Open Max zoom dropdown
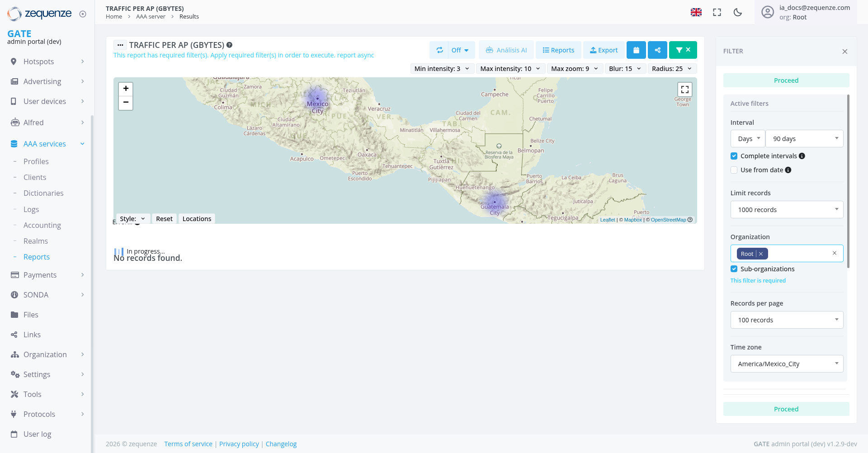This screenshot has width=868, height=453. click(575, 69)
